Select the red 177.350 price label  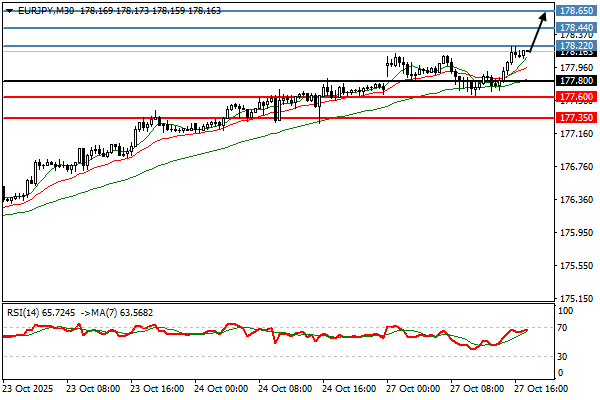point(576,118)
